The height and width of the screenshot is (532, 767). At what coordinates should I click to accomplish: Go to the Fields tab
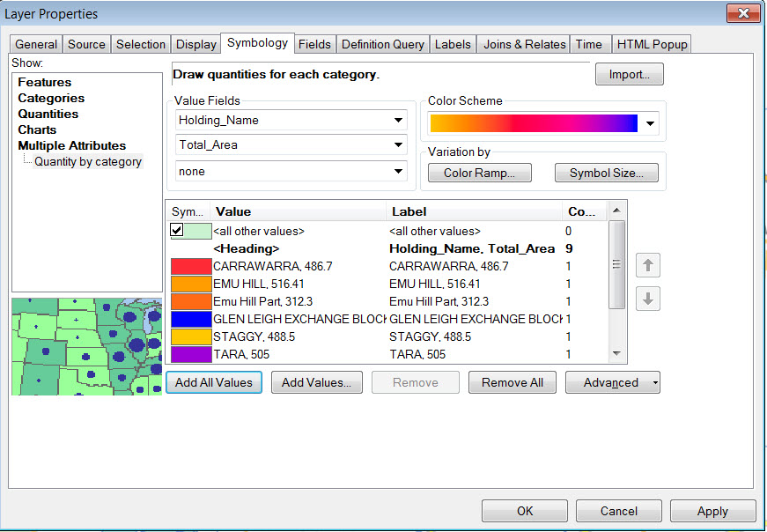pyautogui.click(x=314, y=44)
